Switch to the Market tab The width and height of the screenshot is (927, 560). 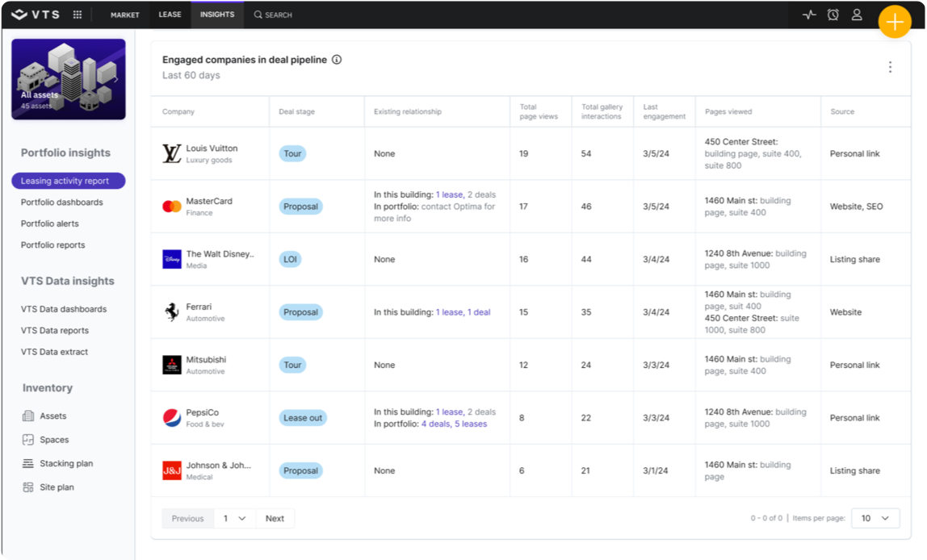pos(124,15)
